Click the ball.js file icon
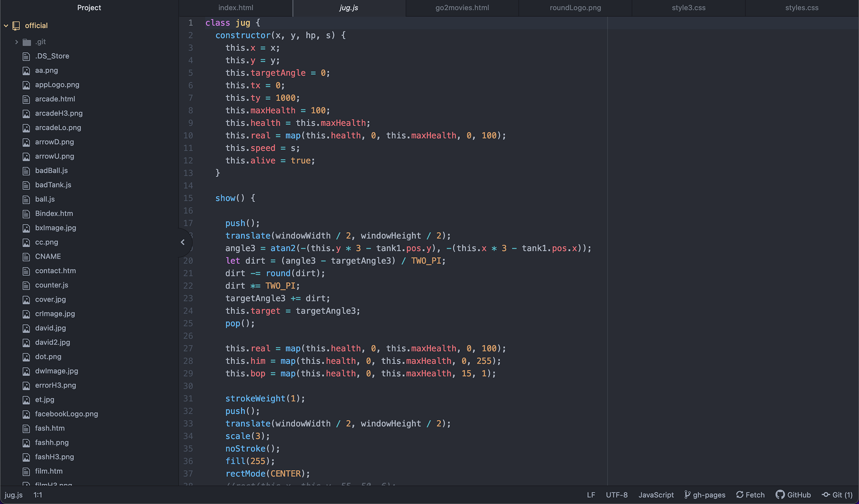The width and height of the screenshot is (859, 504). click(x=26, y=199)
